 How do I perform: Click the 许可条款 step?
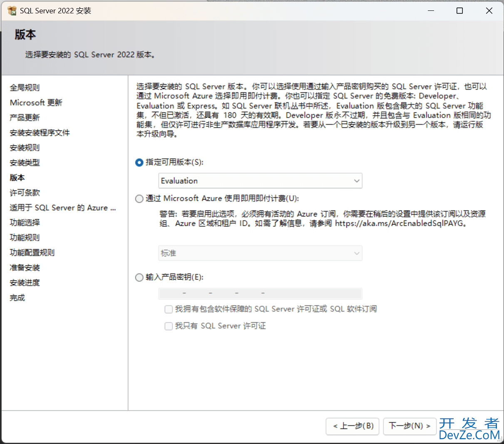[x=25, y=192]
